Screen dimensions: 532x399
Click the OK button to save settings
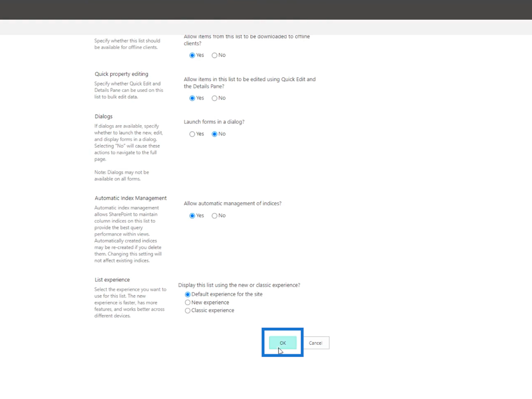click(283, 343)
